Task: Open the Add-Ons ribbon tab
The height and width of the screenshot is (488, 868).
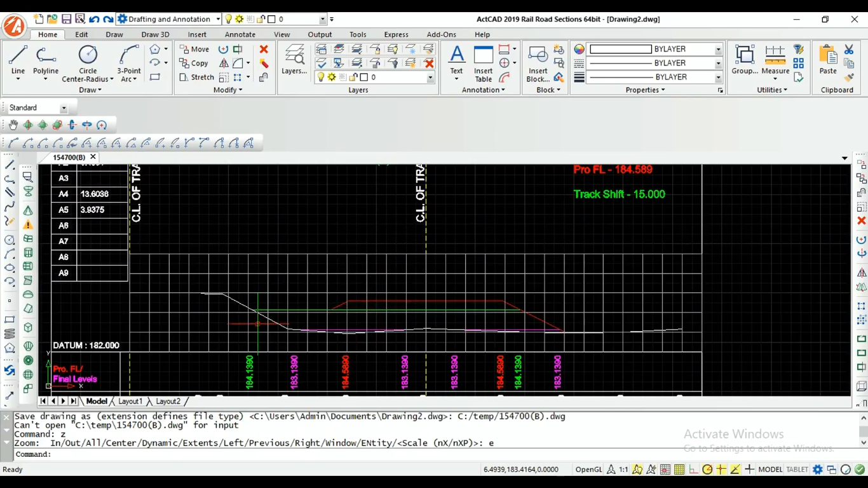Action: (442, 34)
